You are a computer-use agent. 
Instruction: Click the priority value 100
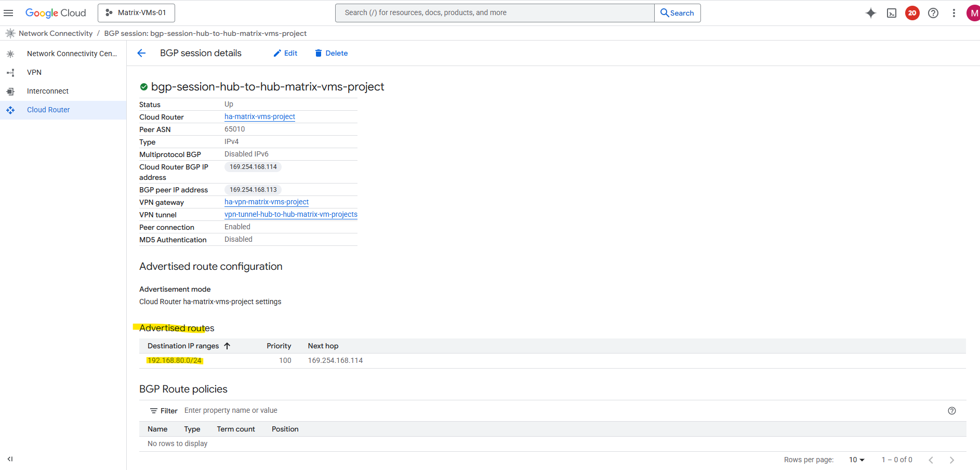tap(285, 360)
